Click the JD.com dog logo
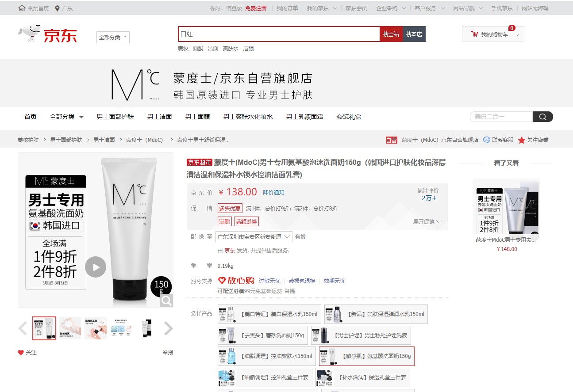573x392 pixels. click(x=47, y=34)
